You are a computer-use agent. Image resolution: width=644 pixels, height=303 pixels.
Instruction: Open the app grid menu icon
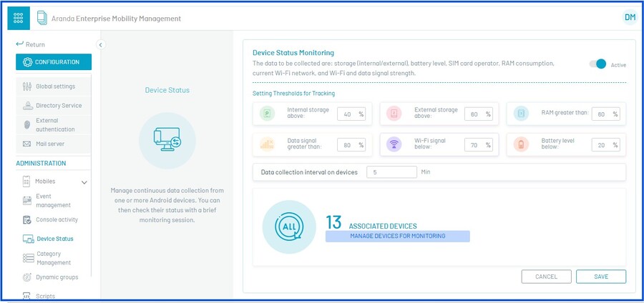pyautogui.click(x=19, y=18)
